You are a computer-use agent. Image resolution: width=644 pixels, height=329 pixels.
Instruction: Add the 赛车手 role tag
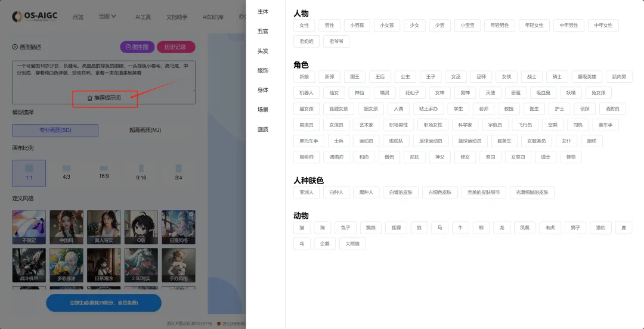605,125
